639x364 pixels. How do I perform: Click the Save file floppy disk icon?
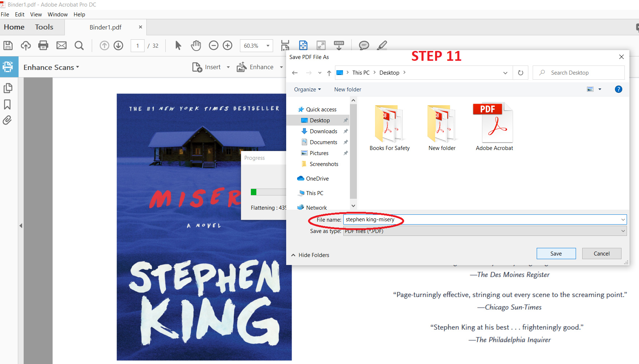(8, 45)
